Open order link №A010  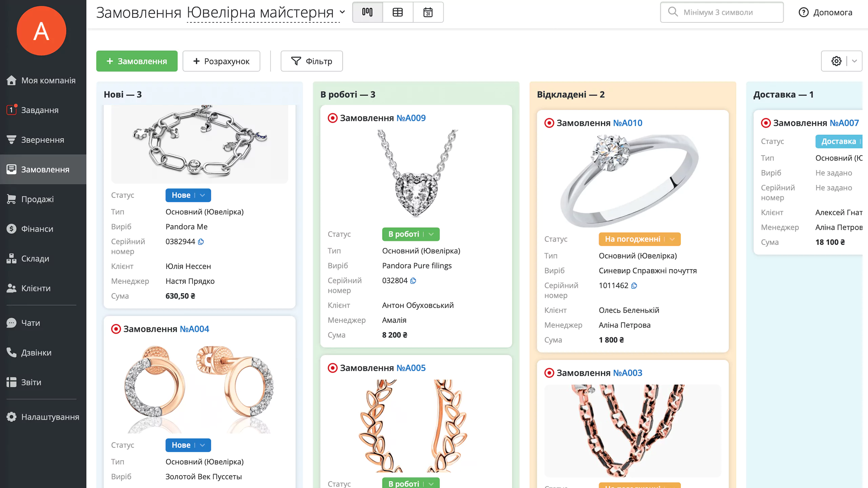[x=628, y=123]
